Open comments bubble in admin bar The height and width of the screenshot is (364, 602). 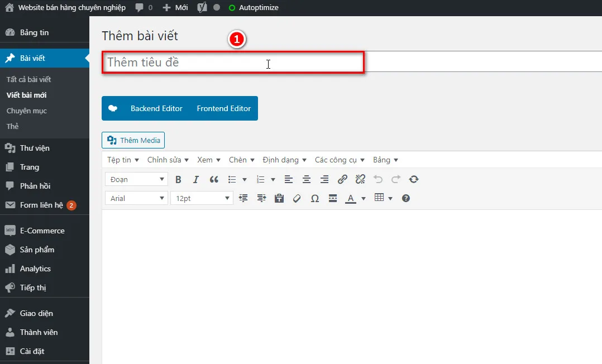[140, 7]
